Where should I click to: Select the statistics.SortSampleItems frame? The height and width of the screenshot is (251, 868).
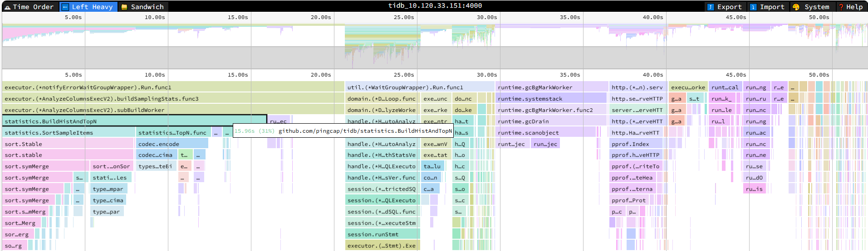tap(68, 133)
